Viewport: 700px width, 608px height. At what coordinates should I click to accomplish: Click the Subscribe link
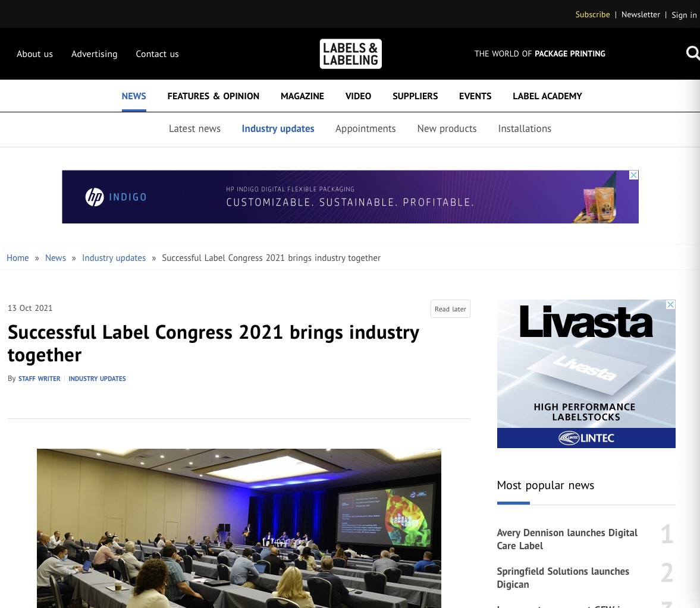592,14
